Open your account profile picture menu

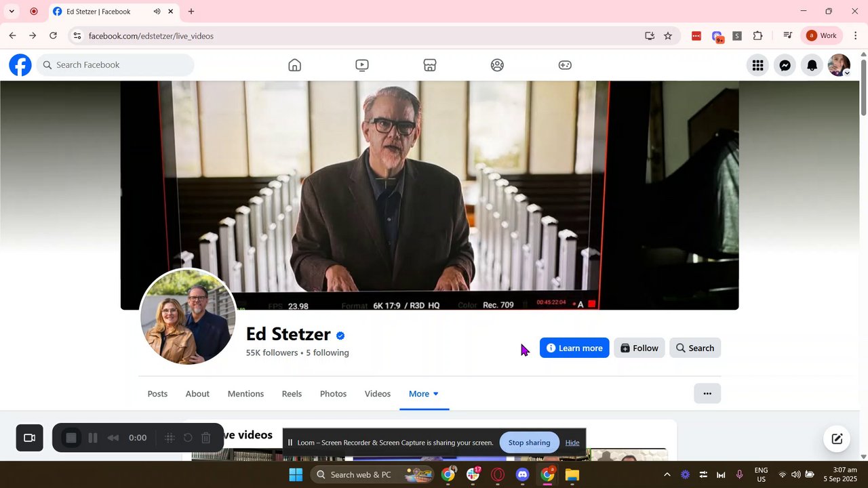pyautogui.click(x=840, y=65)
